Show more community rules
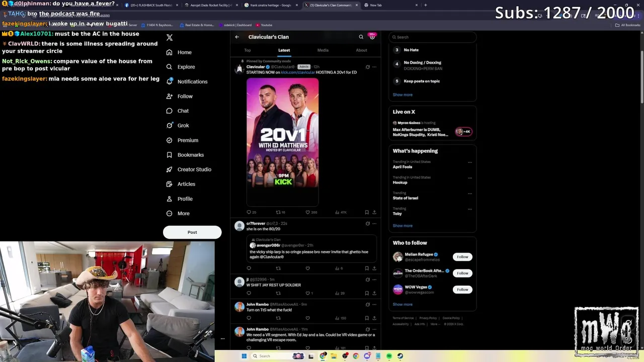This screenshot has width=644, height=362. pos(403,95)
